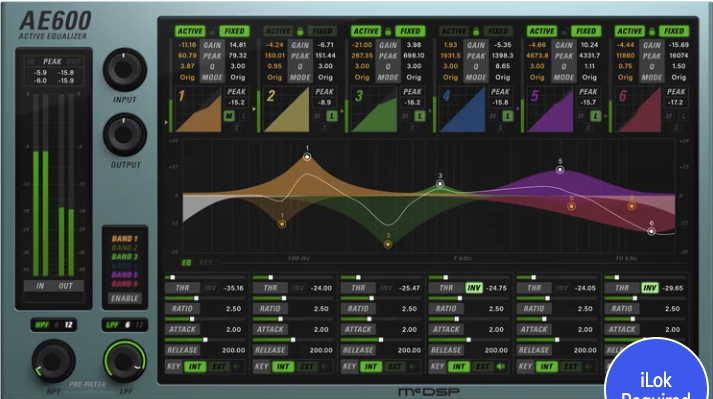The height and width of the screenshot is (399, 713).
Task: Toggle the lock icon on band 5
Action: point(564,31)
